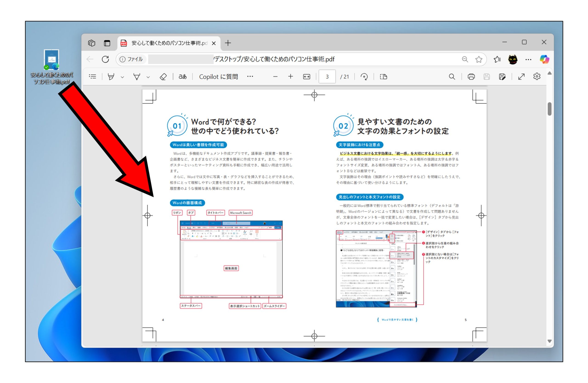Select the PDF eraser tool
The width and height of the screenshot is (588, 383).
[163, 76]
